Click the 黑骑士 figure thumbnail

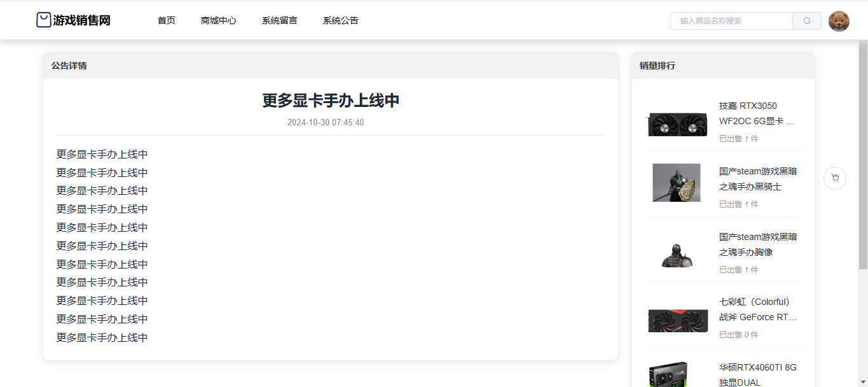point(677,183)
